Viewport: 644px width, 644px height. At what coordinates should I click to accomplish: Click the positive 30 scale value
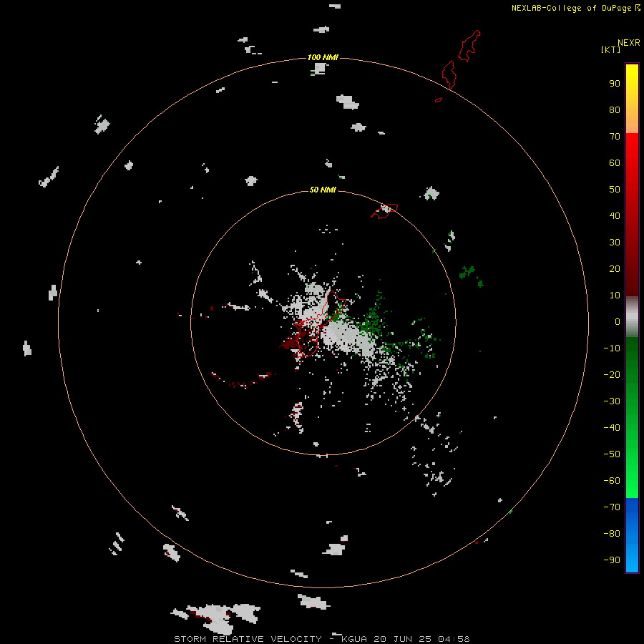click(615, 243)
